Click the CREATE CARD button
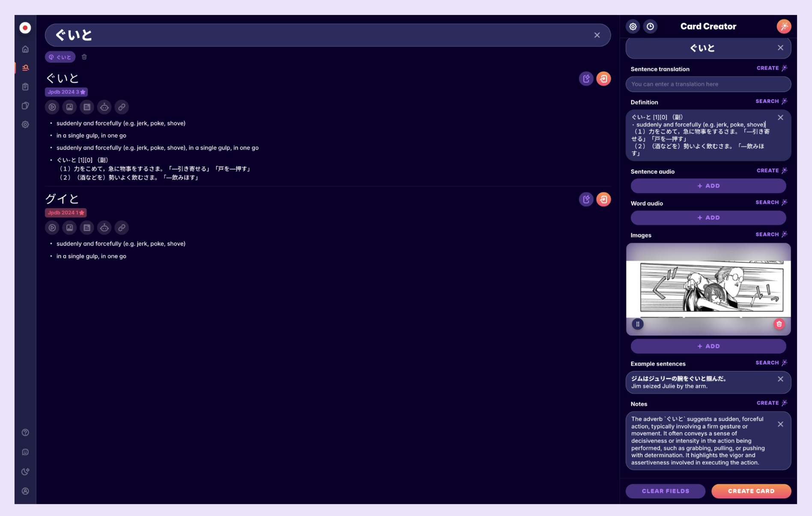Image resolution: width=812 pixels, height=516 pixels. 751,491
